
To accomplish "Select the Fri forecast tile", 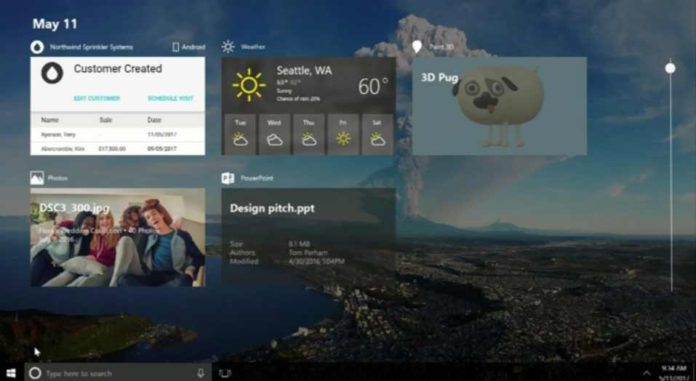I will pyautogui.click(x=343, y=134).
